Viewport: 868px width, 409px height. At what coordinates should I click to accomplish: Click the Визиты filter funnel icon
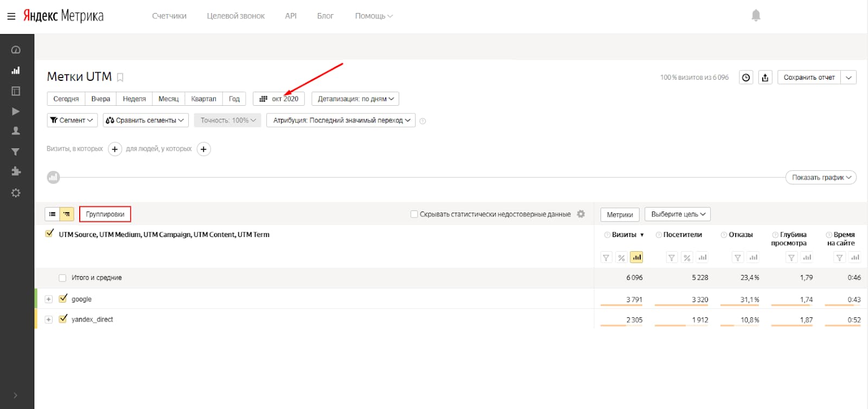point(607,258)
